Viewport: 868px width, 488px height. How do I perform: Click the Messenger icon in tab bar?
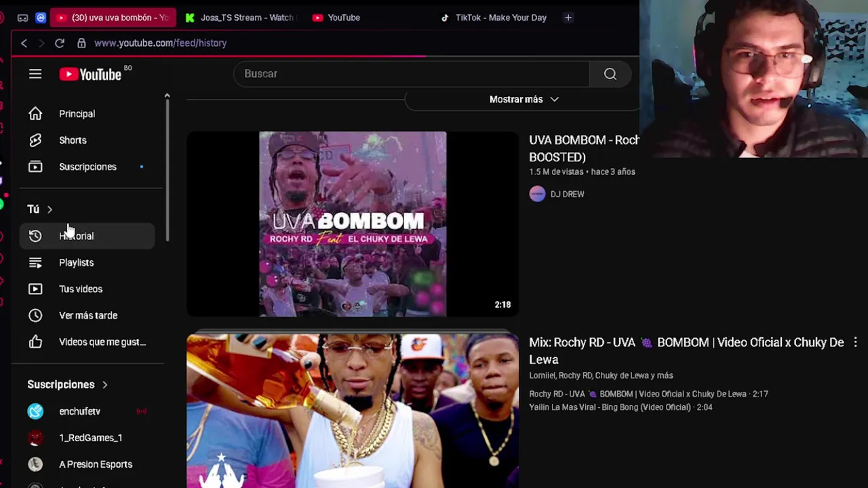[41, 18]
